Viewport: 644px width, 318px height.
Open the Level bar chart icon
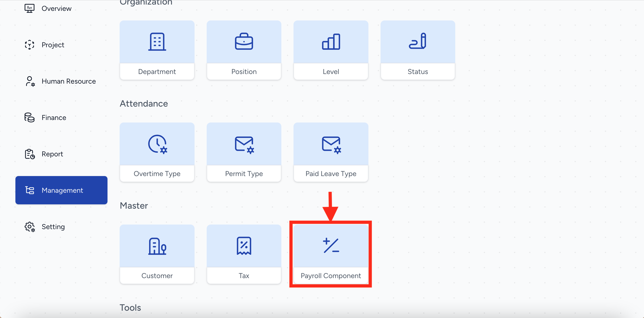point(331,42)
